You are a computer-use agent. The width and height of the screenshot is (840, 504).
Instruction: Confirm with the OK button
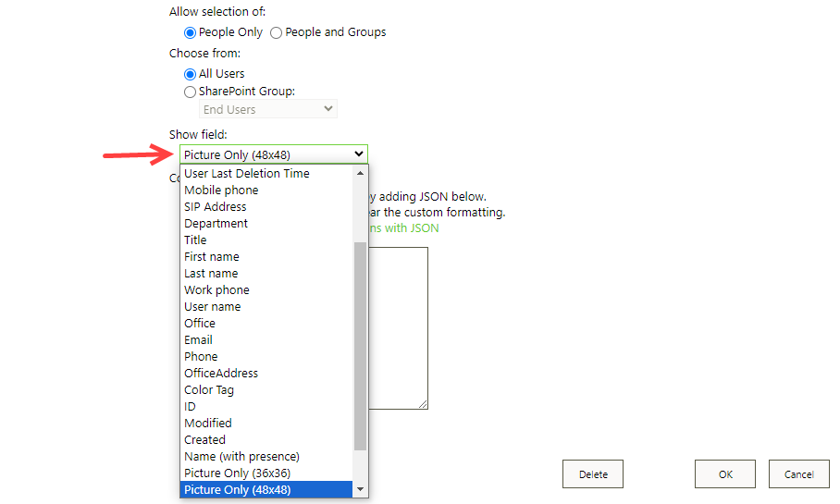click(x=725, y=474)
